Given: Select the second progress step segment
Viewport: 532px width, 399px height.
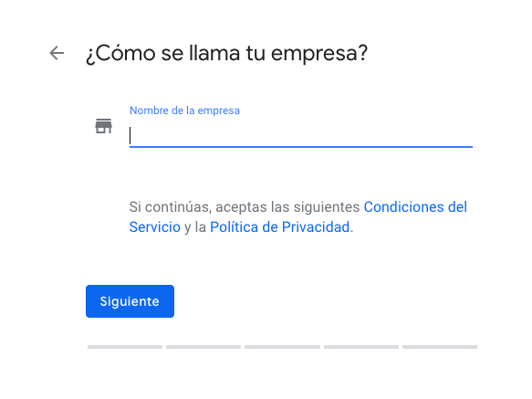Looking at the screenshot, I should point(203,347).
